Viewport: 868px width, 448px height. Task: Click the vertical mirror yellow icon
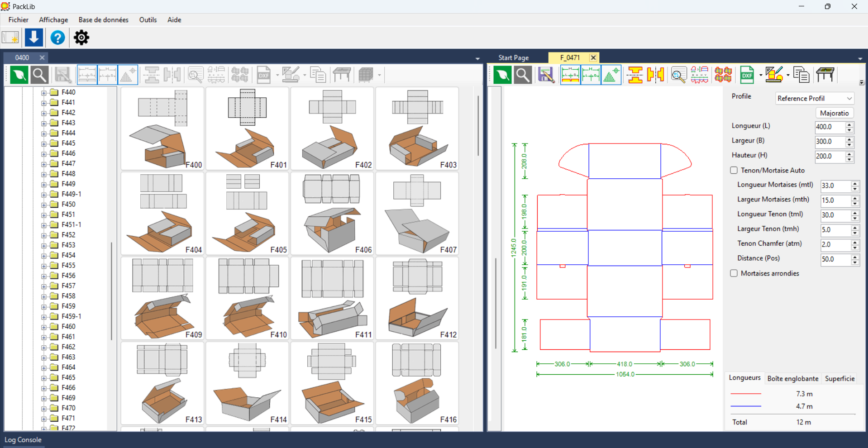655,75
